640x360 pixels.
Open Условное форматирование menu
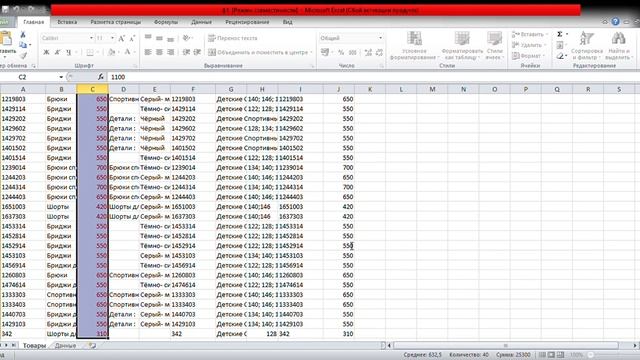(414, 46)
